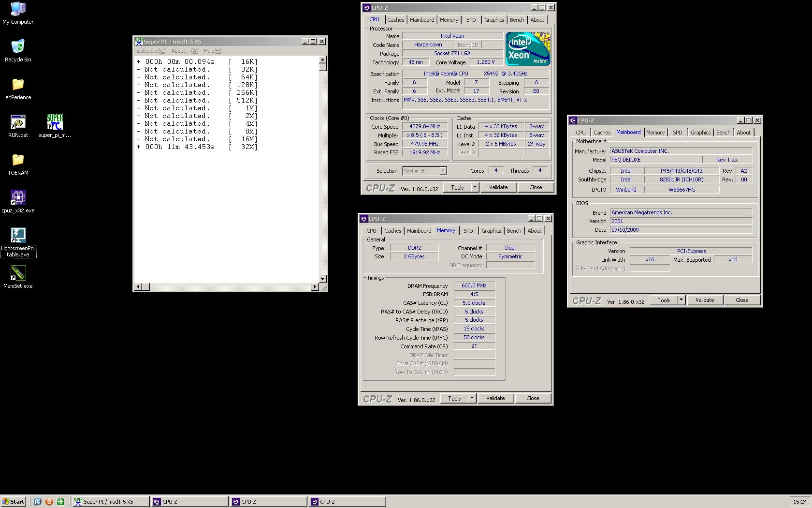
Task: Click the Core Speed value 4079.84 MHz
Action: 425,126
